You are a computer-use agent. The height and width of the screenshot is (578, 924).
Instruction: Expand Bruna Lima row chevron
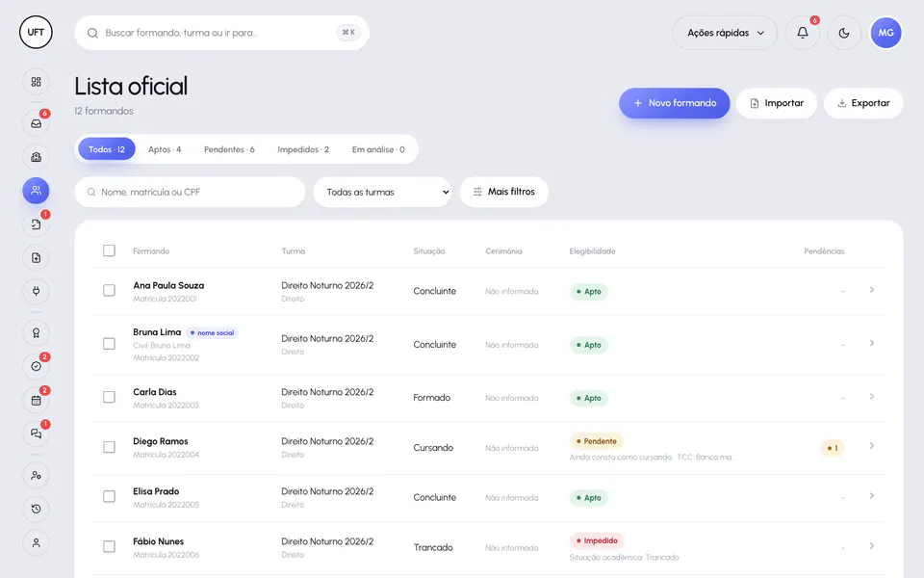point(872,343)
